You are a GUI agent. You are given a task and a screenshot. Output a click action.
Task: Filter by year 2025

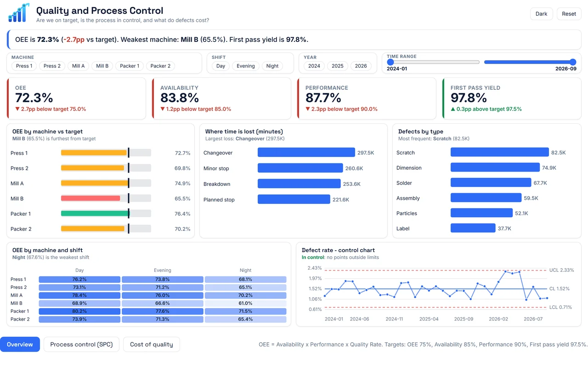click(338, 66)
